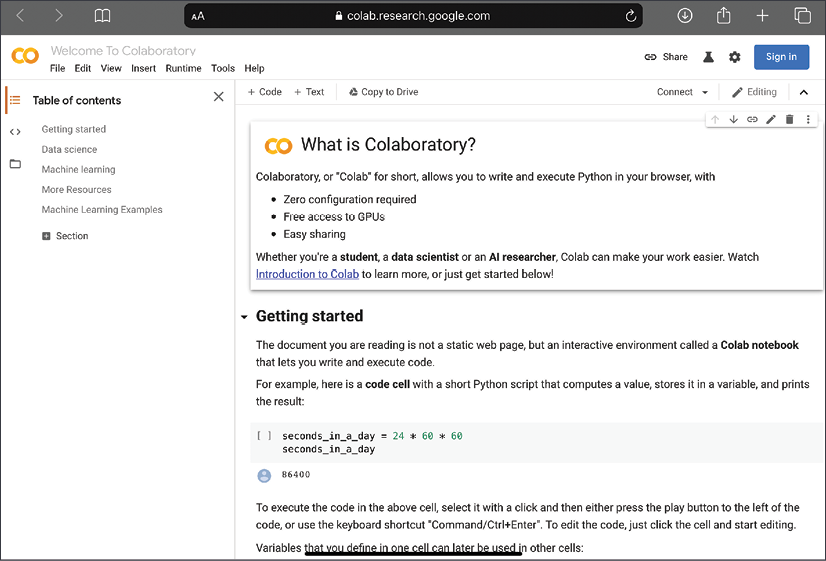Viewport: 826px width, 561px height.
Task: Jump to More Resources in contents
Action: 76,189
